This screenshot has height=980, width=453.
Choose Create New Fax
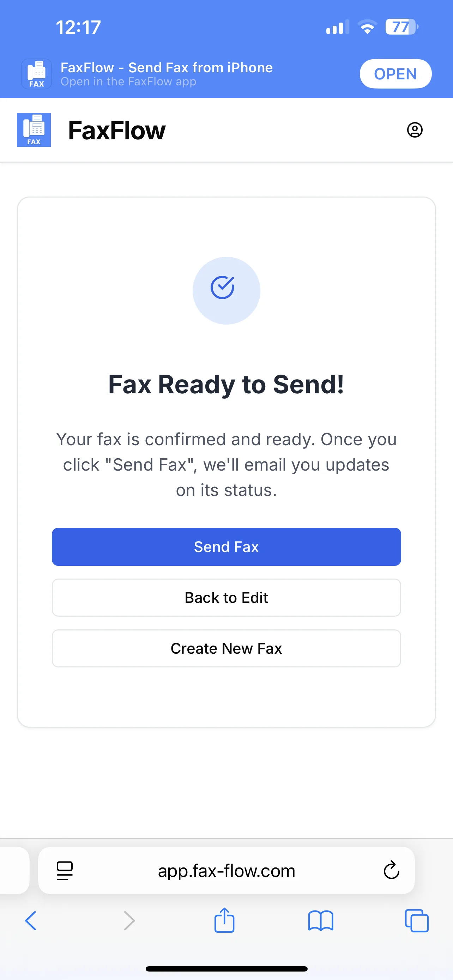coord(226,648)
